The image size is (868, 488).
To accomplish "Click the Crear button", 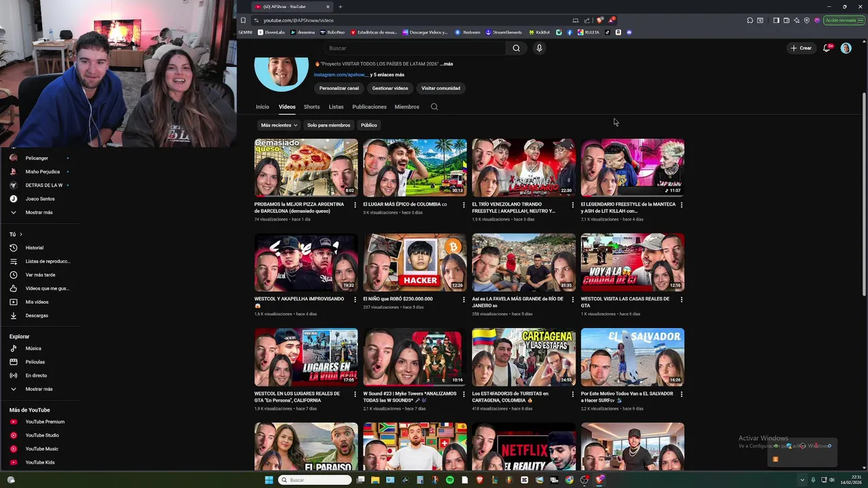I will coord(800,48).
